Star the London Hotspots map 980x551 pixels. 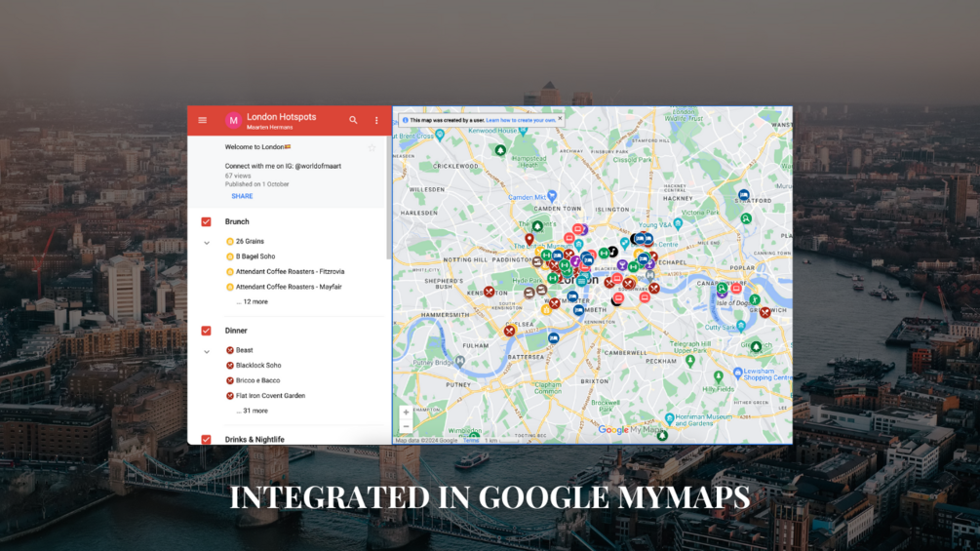point(372,148)
